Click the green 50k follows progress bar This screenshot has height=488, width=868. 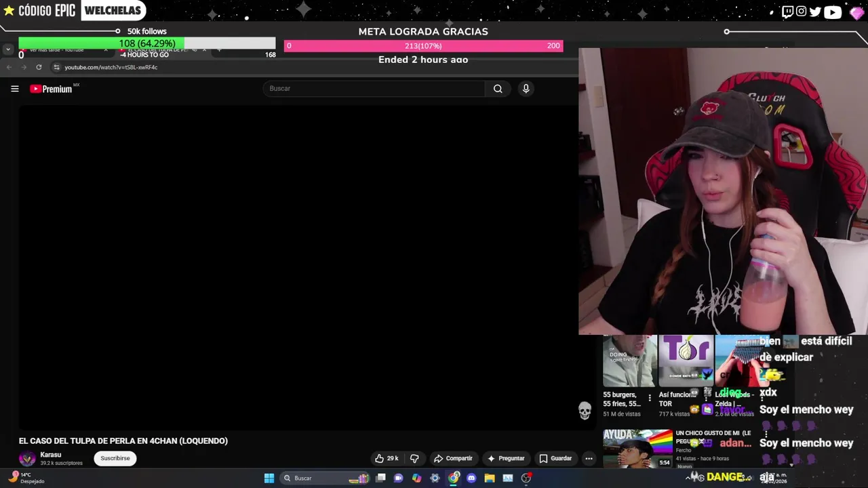tap(146, 44)
